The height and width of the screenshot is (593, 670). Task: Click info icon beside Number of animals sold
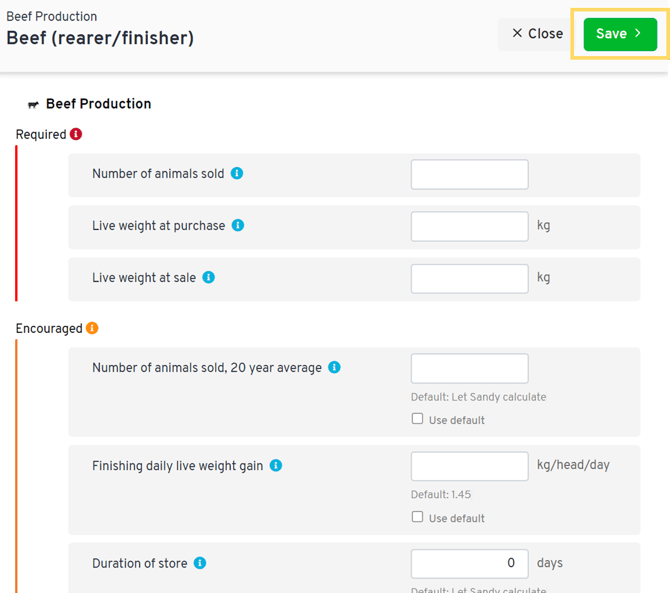tap(237, 173)
